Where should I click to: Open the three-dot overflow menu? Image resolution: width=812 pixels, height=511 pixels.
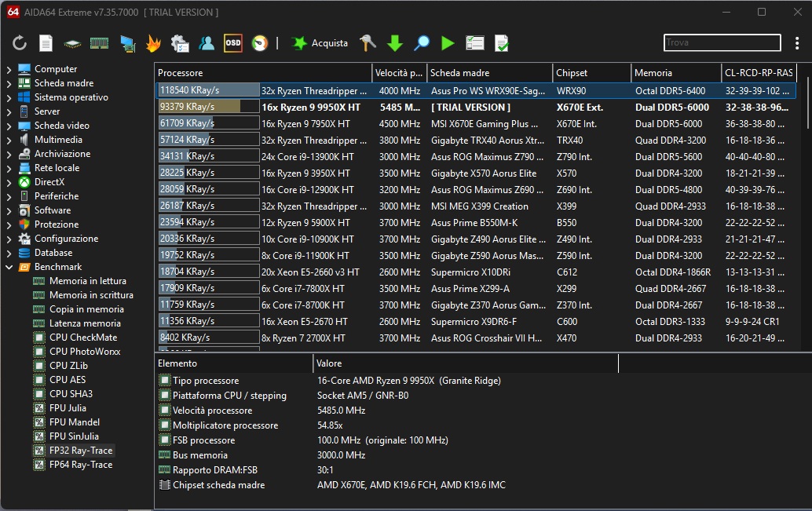(x=797, y=43)
